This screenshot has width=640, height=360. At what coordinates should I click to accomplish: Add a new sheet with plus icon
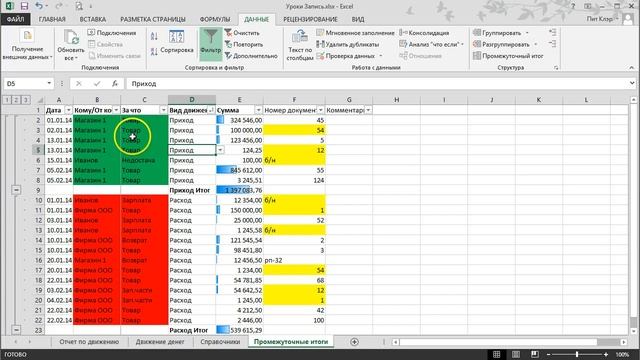click(354, 342)
